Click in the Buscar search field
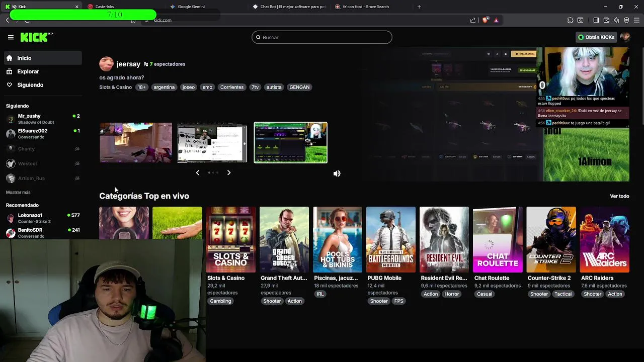Viewport: 644px width, 362px height. coord(322,37)
